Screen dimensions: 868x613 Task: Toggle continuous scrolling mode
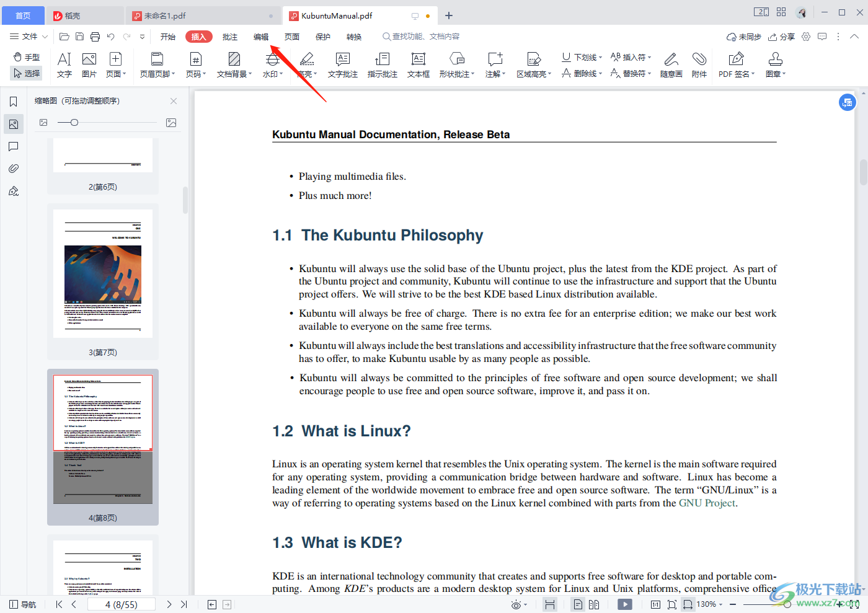[550, 604]
